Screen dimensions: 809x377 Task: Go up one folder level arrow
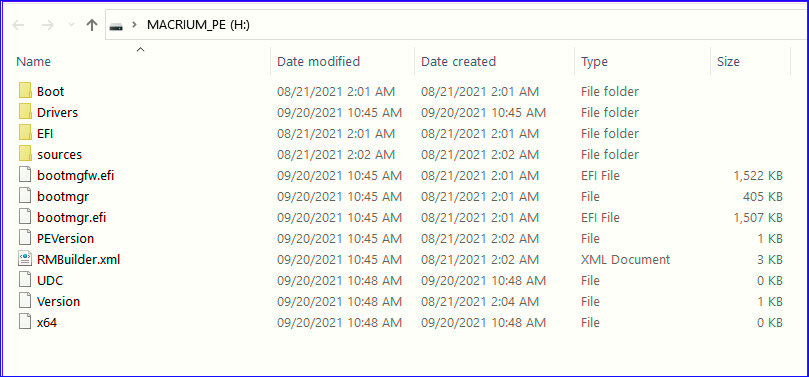pos(92,25)
